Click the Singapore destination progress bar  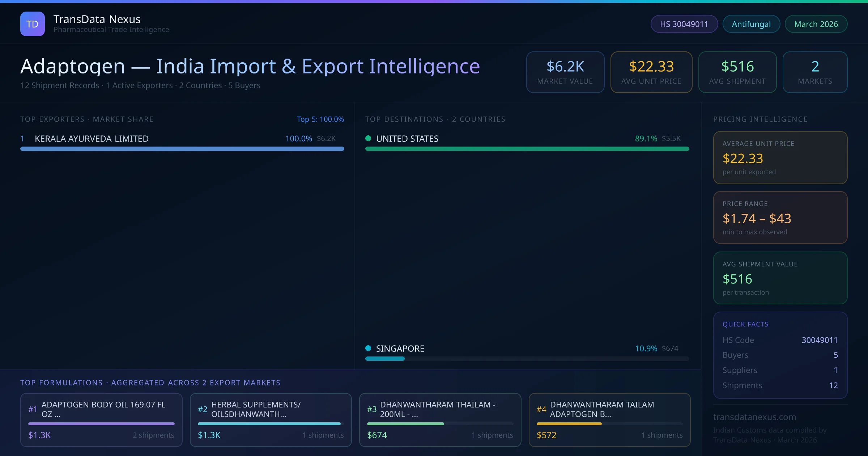[x=527, y=359]
